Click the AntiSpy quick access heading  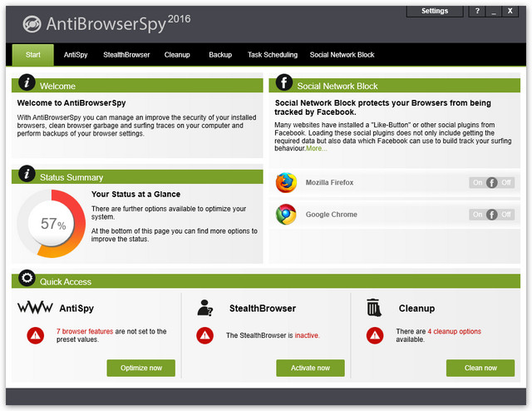click(x=76, y=309)
